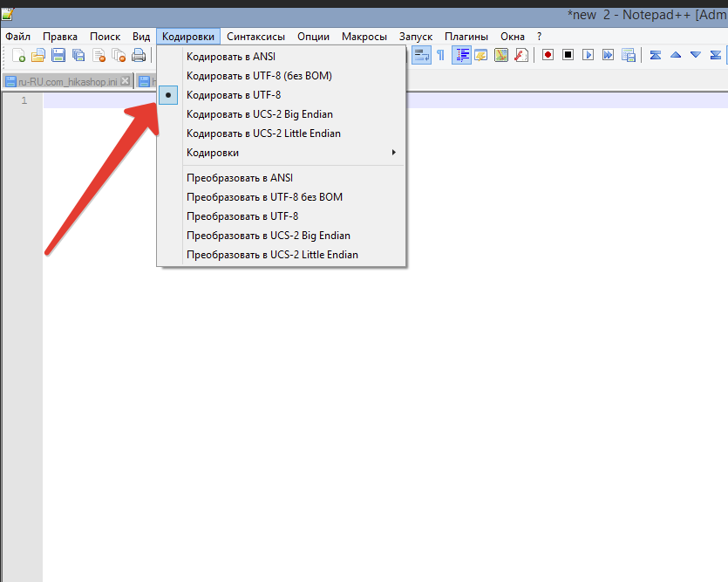Open the Синтаксисы menu
The width and height of the screenshot is (728, 582).
(255, 37)
